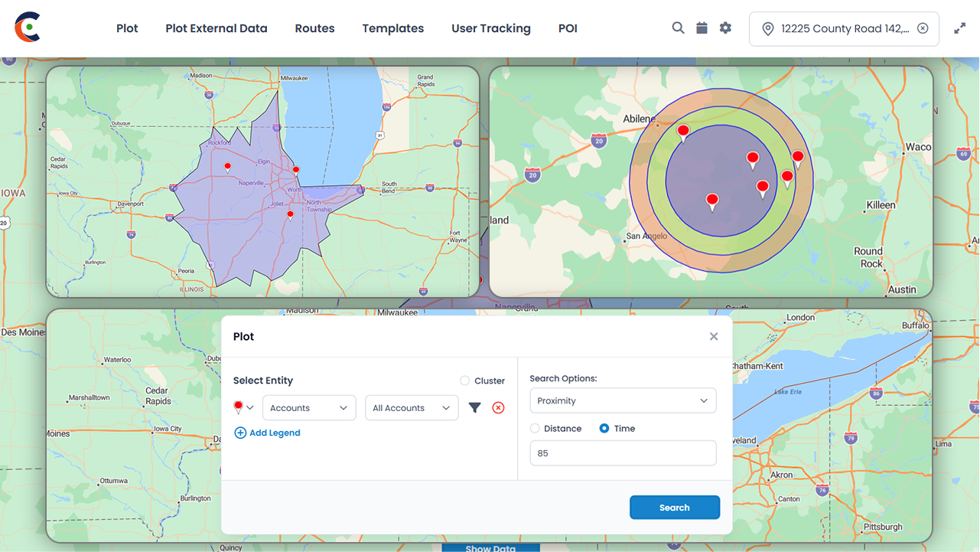The width and height of the screenshot is (980, 552).
Task: Open the search magnifier icon
Action: click(x=678, y=28)
